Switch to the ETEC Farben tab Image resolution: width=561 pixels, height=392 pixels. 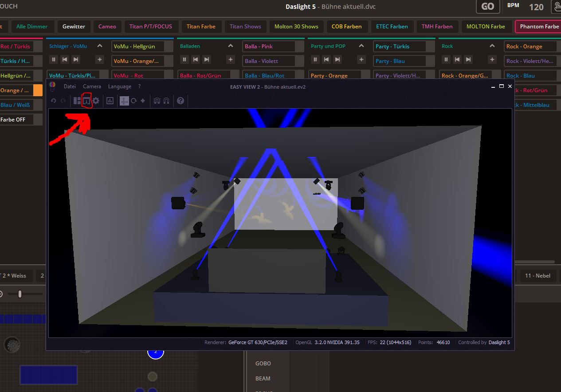[392, 26]
